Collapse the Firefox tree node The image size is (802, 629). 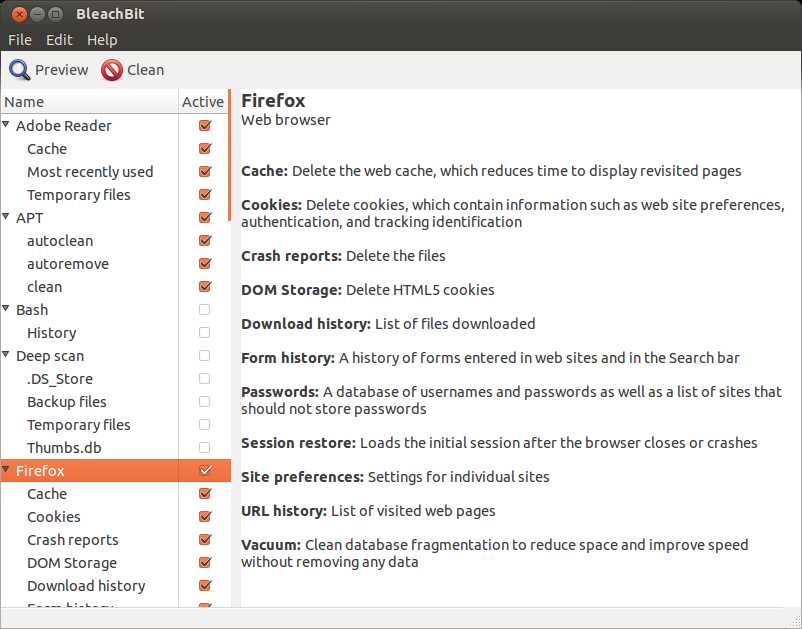click(6, 469)
